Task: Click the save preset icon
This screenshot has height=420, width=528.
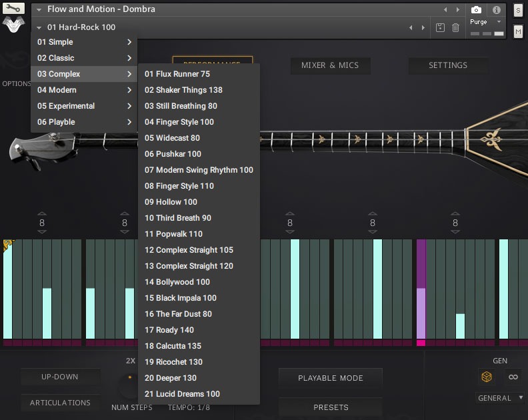Action: 440,27
